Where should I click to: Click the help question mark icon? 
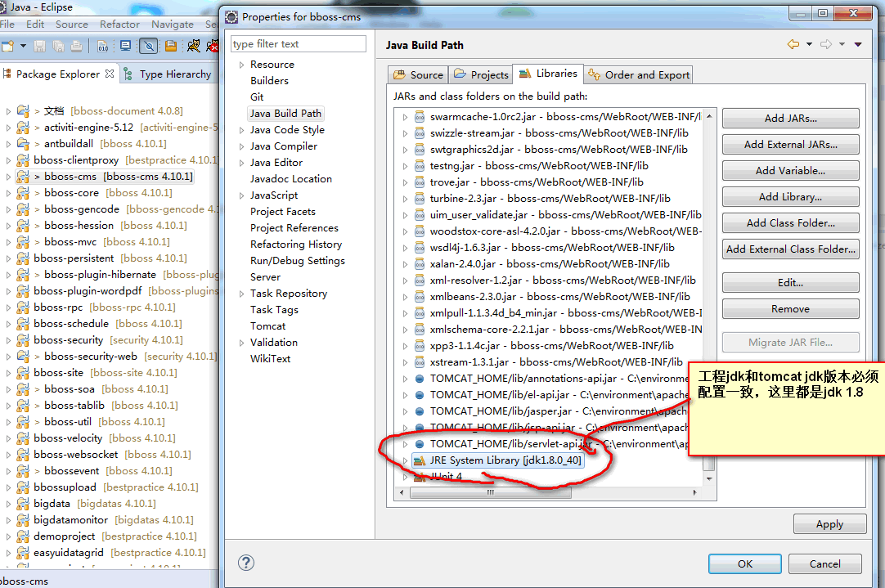[x=246, y=563]
